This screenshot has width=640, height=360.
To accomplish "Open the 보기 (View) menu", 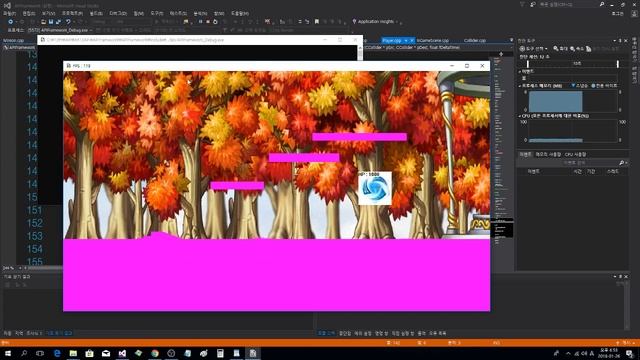I will 48,13.
